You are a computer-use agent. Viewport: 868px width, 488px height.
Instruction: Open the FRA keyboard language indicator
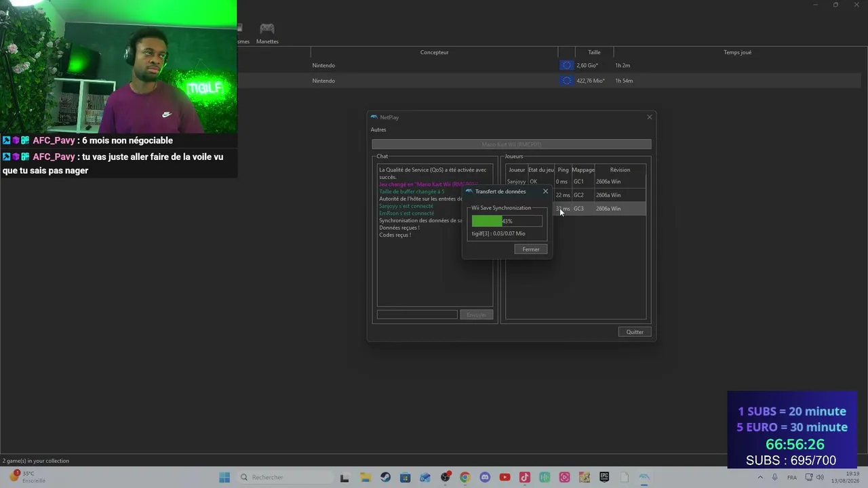click(x=791, y=477)
